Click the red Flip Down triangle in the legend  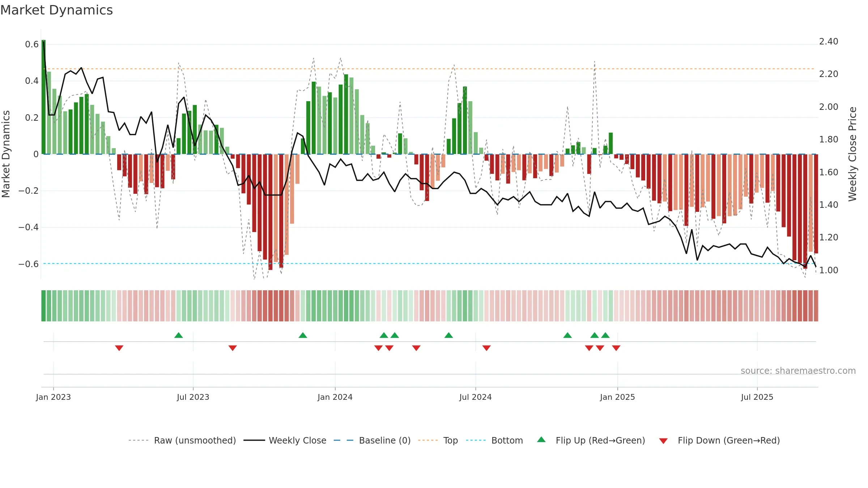click(663, 441)
